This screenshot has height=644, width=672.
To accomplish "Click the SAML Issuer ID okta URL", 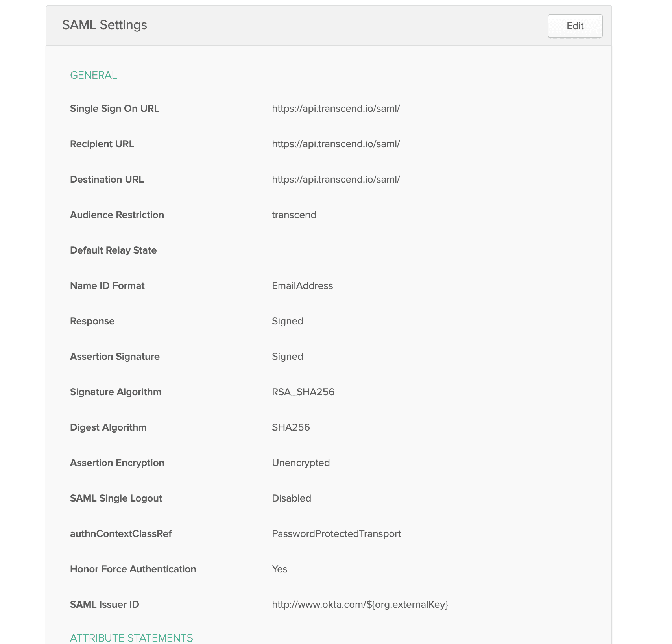I will [x=360, y=605].
